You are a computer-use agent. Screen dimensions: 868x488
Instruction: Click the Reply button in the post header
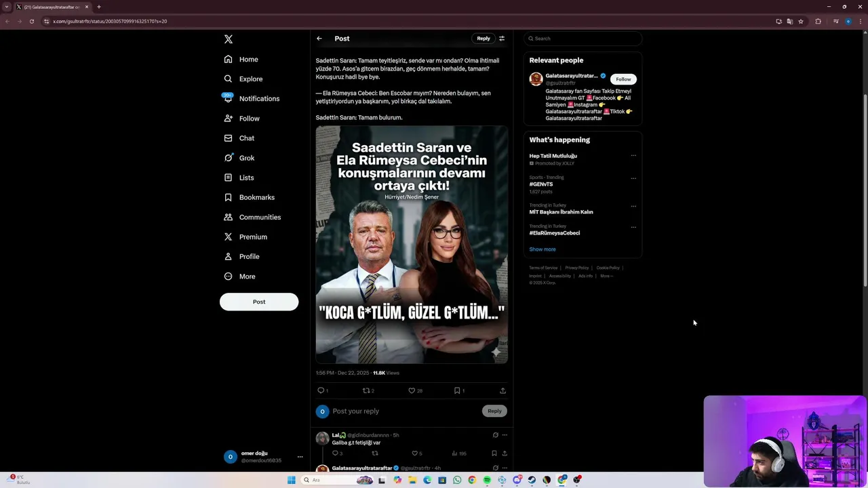484,39
